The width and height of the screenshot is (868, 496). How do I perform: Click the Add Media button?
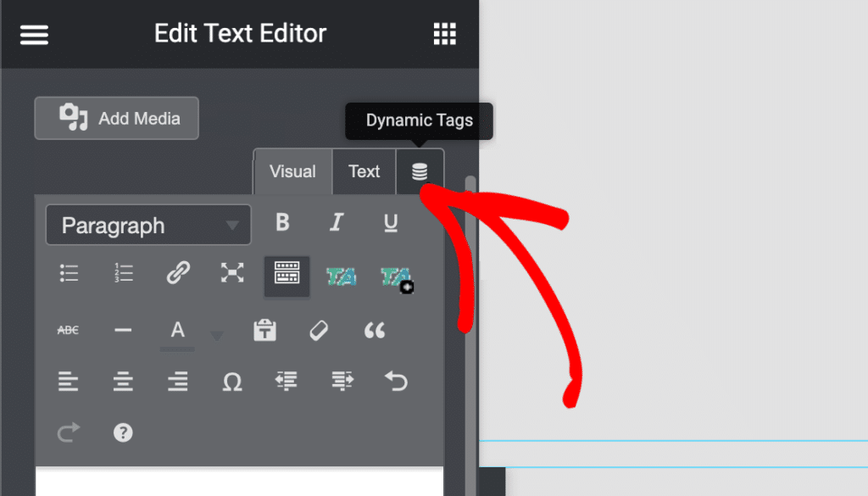(x=117, y=119)
